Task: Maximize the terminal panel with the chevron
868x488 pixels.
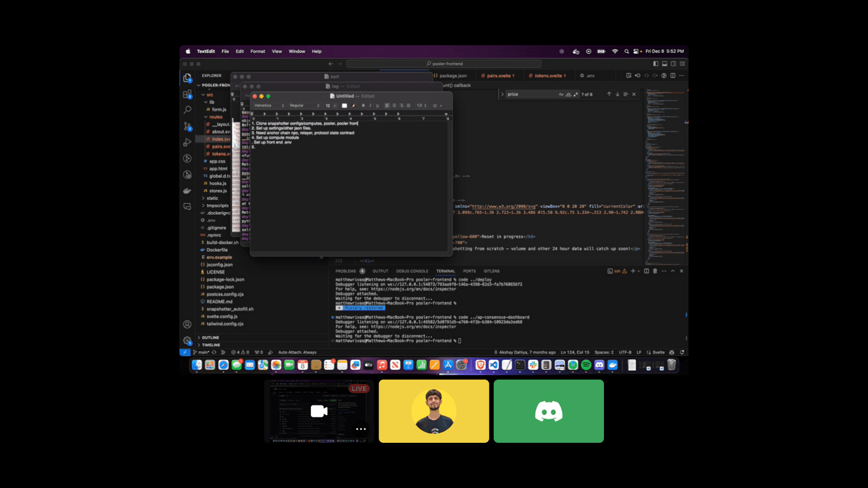Action: [673, 271]
